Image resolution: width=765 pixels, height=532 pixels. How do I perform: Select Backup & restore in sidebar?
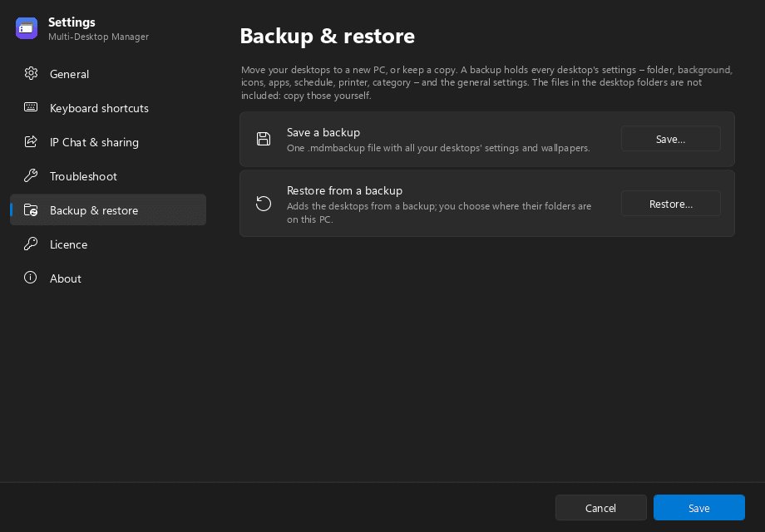coord(108,210)
